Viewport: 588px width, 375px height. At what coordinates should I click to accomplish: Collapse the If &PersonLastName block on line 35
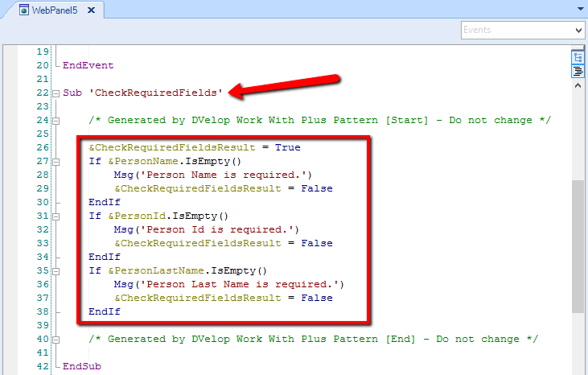pos(56,271)
